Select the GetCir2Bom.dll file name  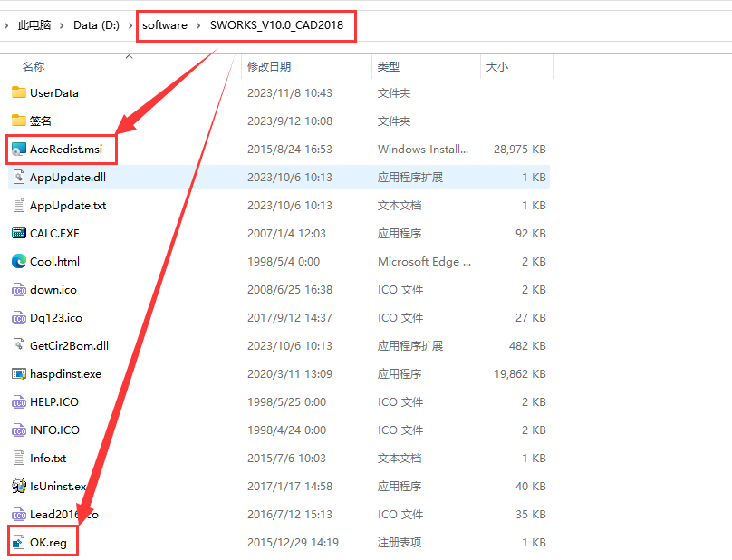(x=69, y=345)
